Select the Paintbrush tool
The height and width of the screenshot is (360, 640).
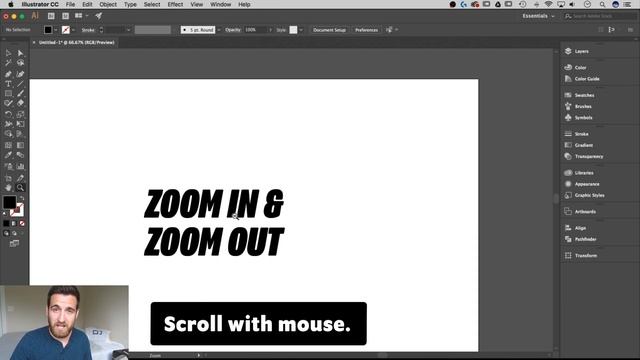click(x=20, y=93)
